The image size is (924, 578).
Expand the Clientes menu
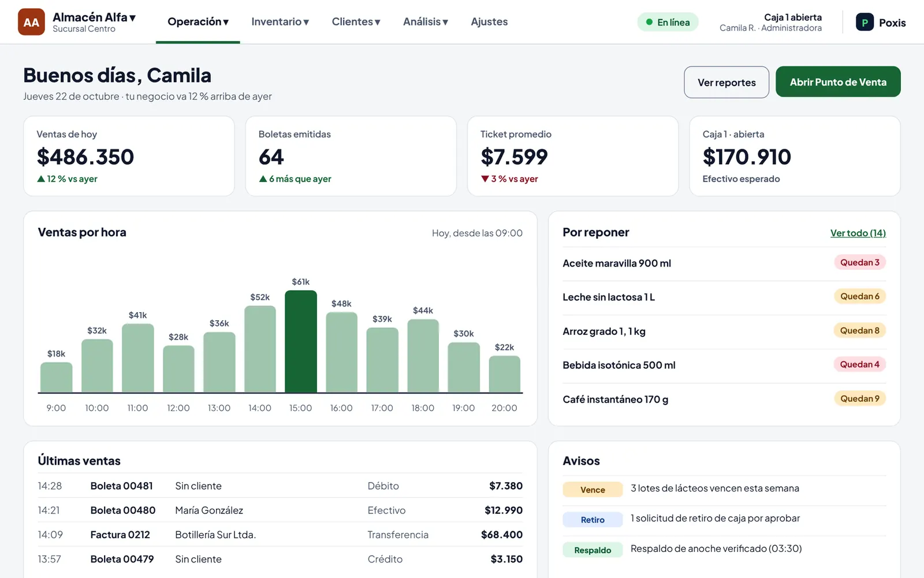tap(356, 22)
